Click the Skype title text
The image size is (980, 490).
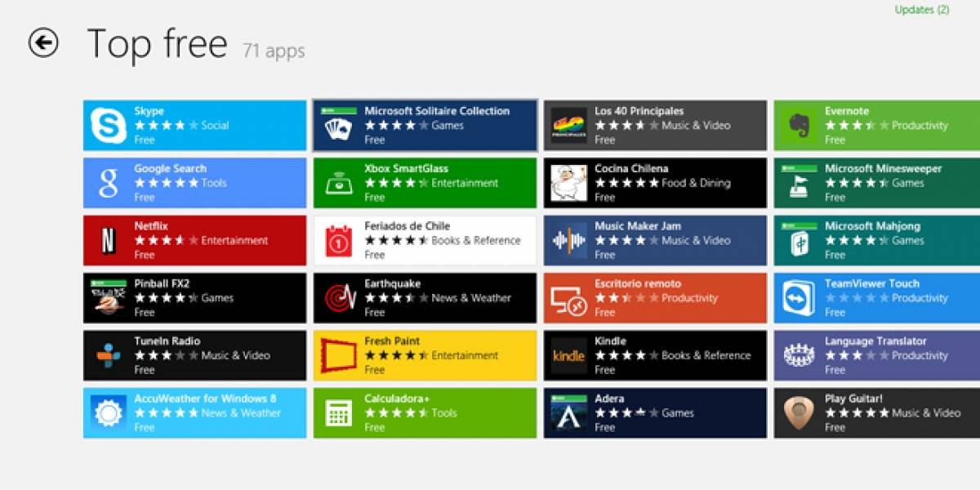pos(149,111)
